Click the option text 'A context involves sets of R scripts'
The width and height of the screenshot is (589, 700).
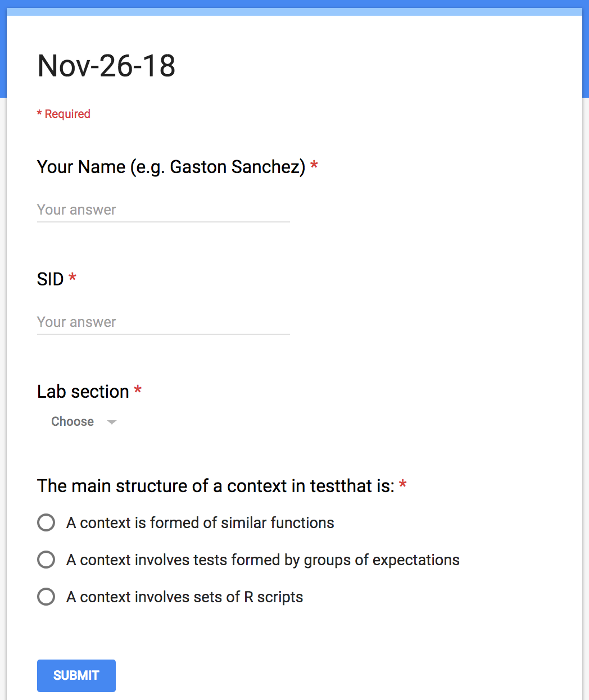[185, 597]
